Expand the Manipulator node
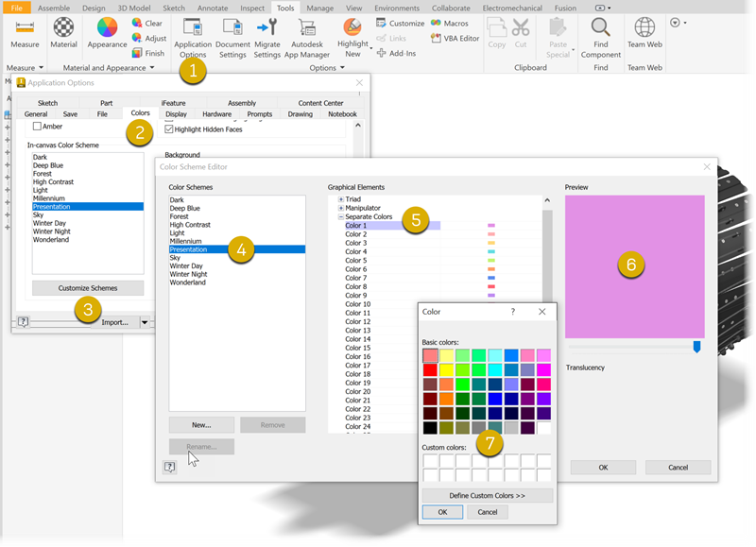Image resolution: width=756 pixels, height=547 pixels. click(x=341, y=208)
